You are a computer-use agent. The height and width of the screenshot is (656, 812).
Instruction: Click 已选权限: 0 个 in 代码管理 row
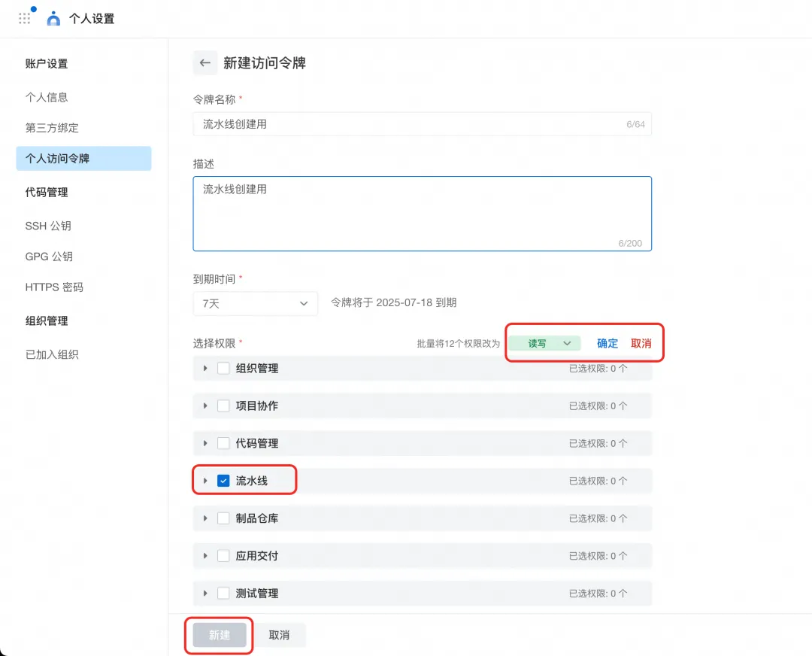[598, 444]
